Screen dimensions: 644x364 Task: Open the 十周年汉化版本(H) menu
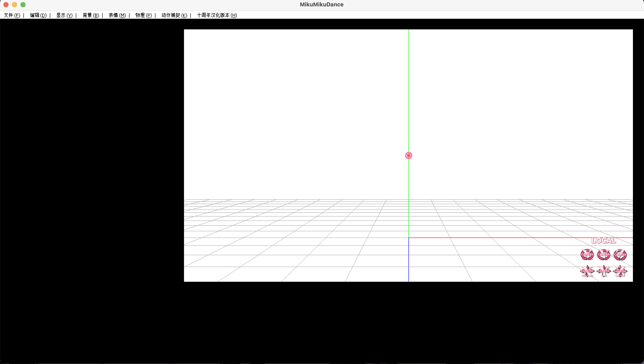point(217,15)
